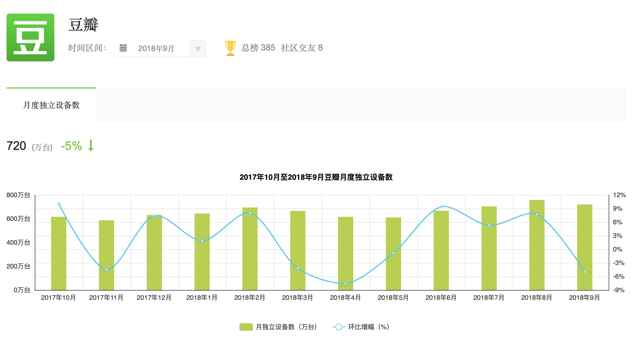Click the 2018年6月 bar

441,250
